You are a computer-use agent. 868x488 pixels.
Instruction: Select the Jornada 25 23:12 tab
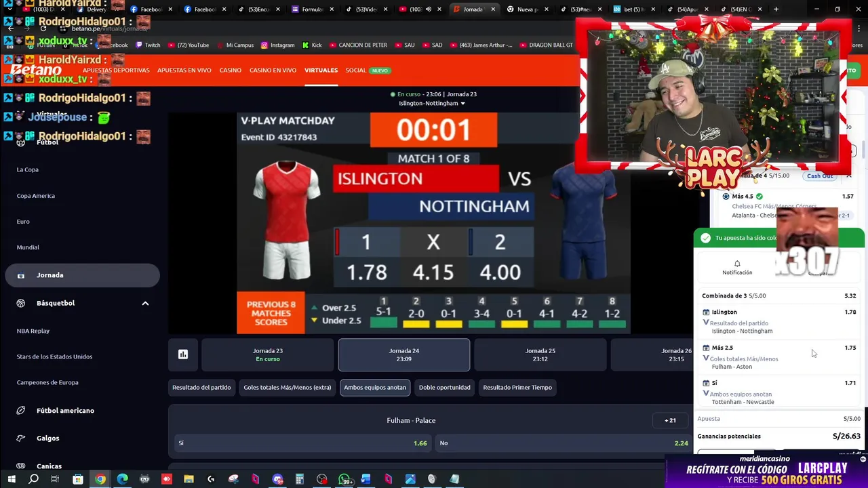[x=540, y=354]
